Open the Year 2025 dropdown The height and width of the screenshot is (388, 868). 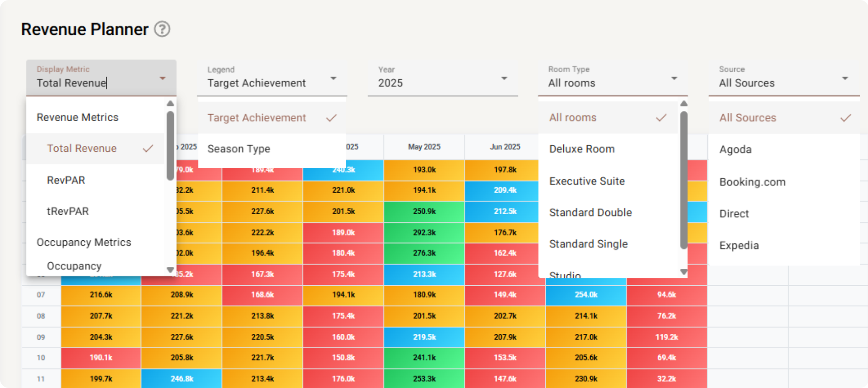pos(504,78)
